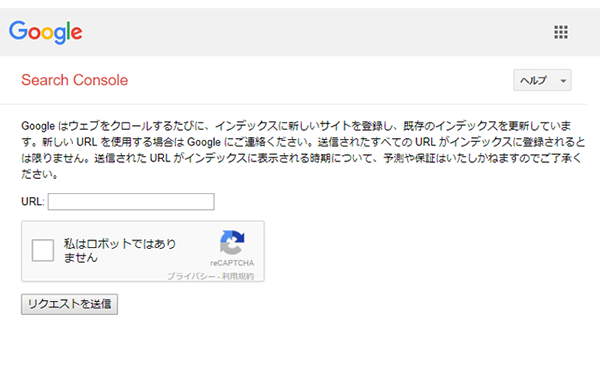Click the URL: label text
Image resolution: width=600 pixels, height=388 pixels.
33,202
